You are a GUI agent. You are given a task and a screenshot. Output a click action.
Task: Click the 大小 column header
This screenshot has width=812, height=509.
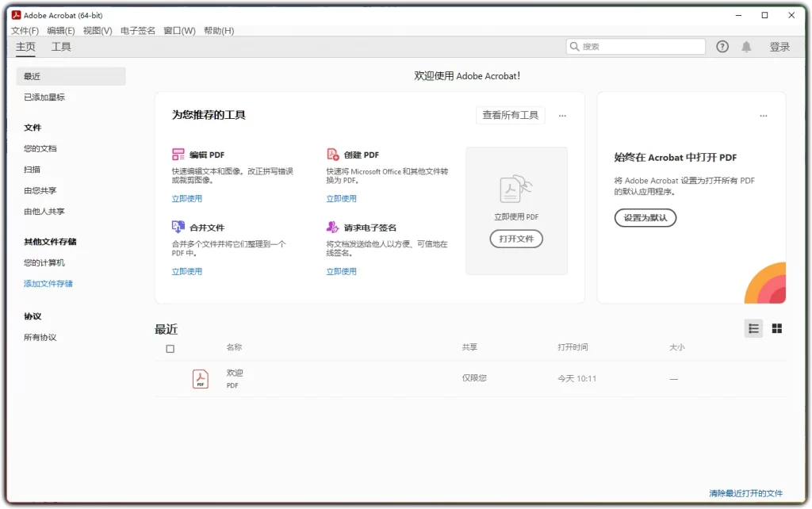coord(677,347)
